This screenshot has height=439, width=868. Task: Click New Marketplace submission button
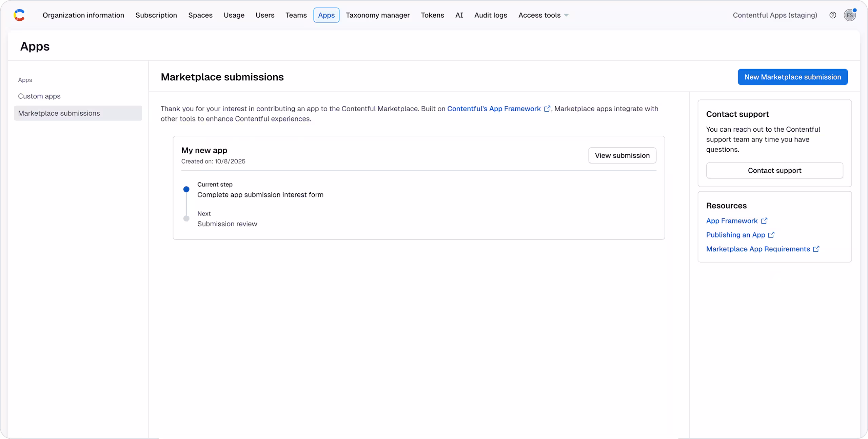[x=793, y=77]
